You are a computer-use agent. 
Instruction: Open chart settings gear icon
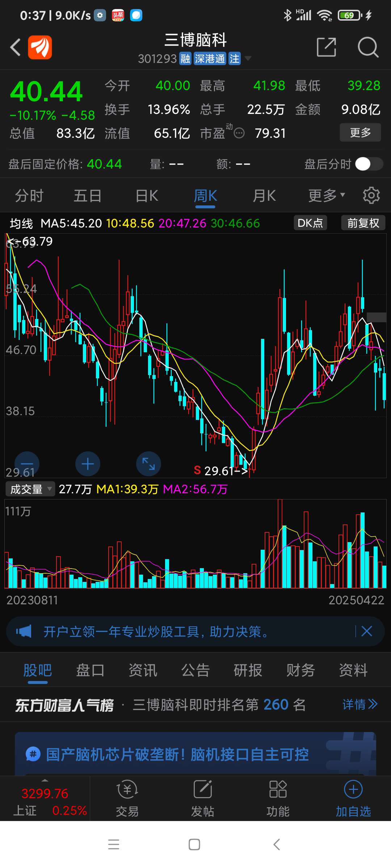(371, 196)
